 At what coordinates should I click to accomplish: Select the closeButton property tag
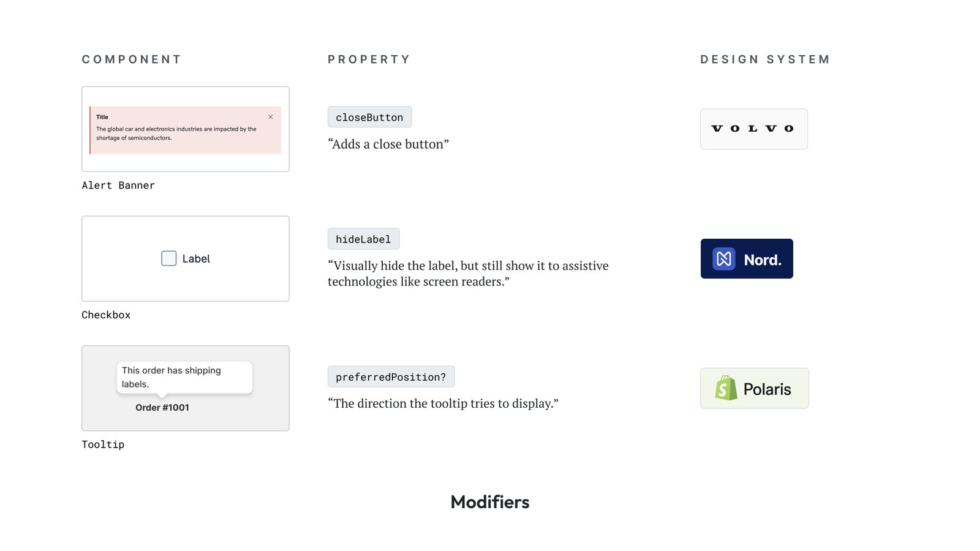[x=369, y=117]
